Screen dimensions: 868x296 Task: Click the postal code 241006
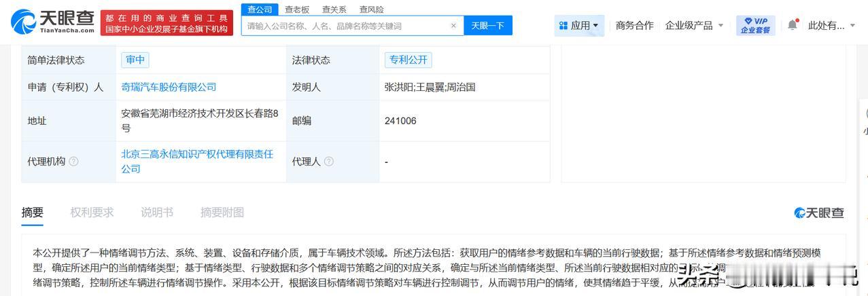coord(400,121)
